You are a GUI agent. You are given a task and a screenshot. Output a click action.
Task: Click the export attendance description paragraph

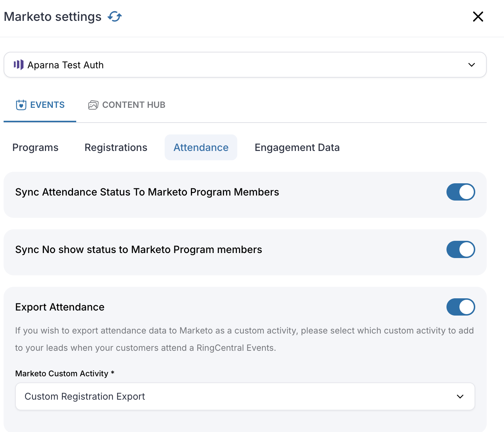pyautogui.click(x=244, y=339)
